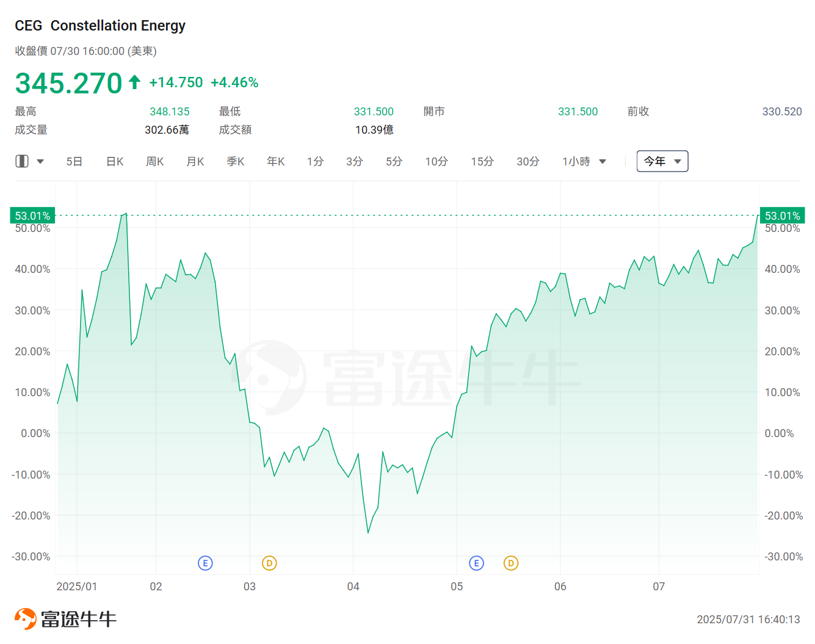Click the chart layout split-view icon

22,161
